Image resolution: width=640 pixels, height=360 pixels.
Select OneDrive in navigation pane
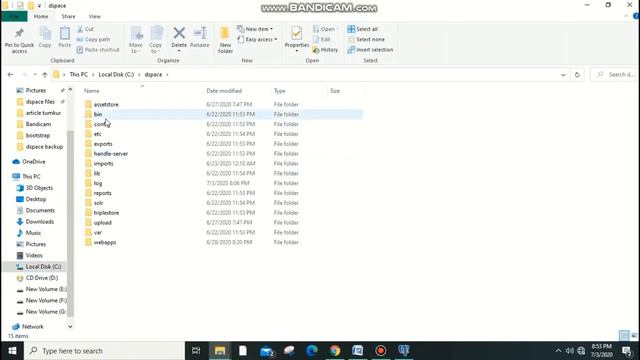(x=33, y=162)
